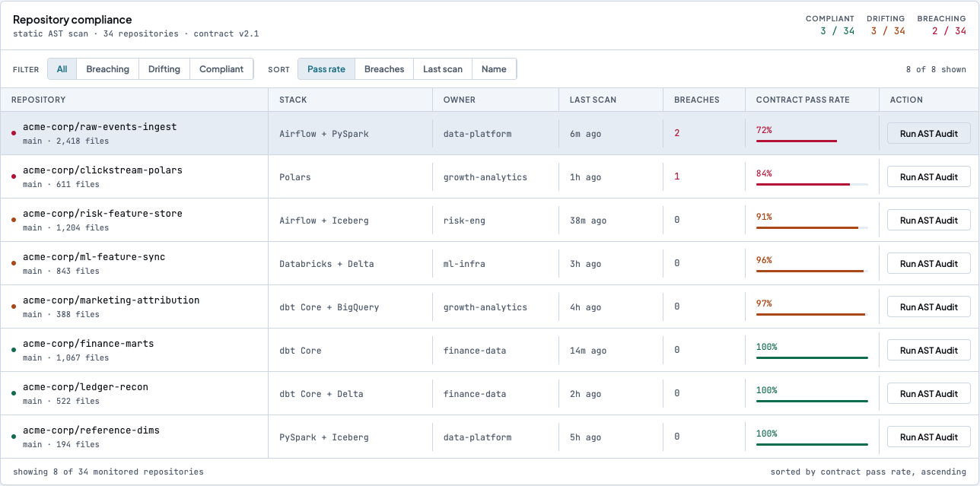Click the orange status dot of ml-feature-sync
This screenshot has width=980, height=486.
point(14,263)
